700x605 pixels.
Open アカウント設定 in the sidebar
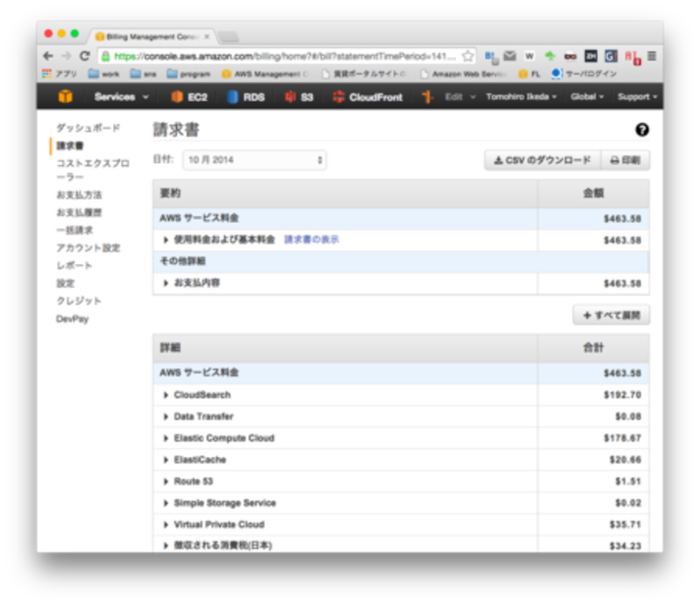(x=88, y=248)
